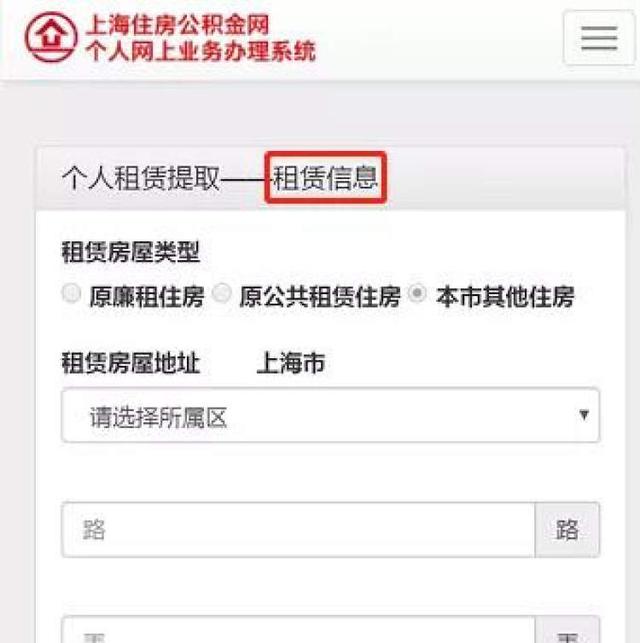Screen dimensions: 640x643
Task: Click the red-boxed 租赁信息 heading
Action: [326, 178]
